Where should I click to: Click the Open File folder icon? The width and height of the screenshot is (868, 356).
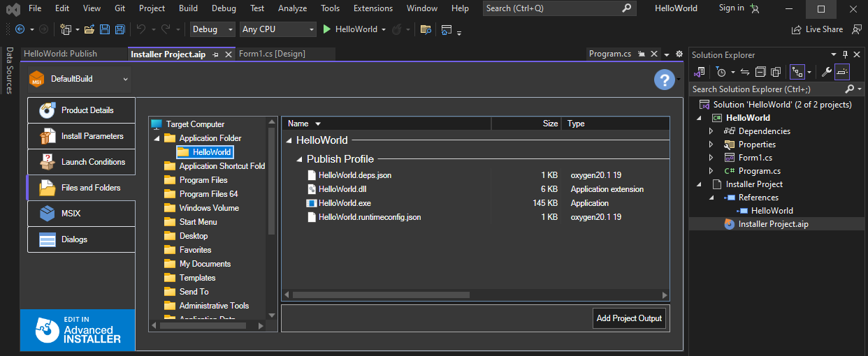point(89,29)
